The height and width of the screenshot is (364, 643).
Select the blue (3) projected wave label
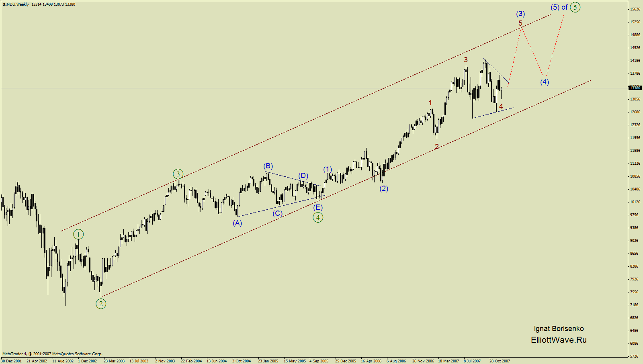[x=520, y=14]
